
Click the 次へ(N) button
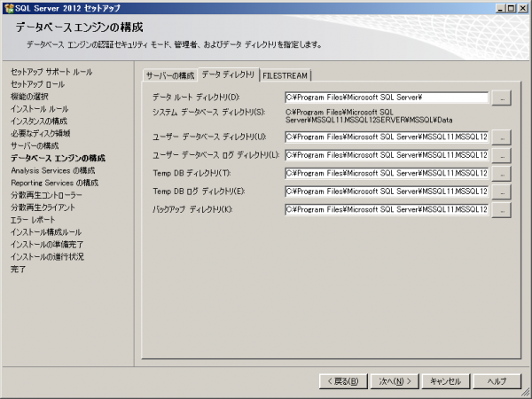coord(393,380)
